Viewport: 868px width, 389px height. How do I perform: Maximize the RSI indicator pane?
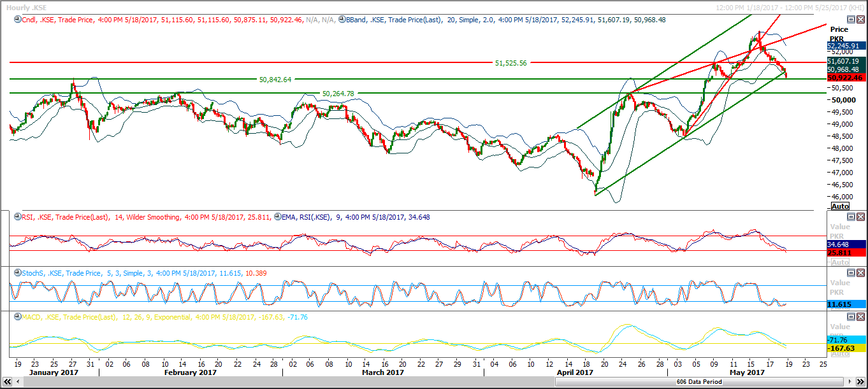pos(851,217)
